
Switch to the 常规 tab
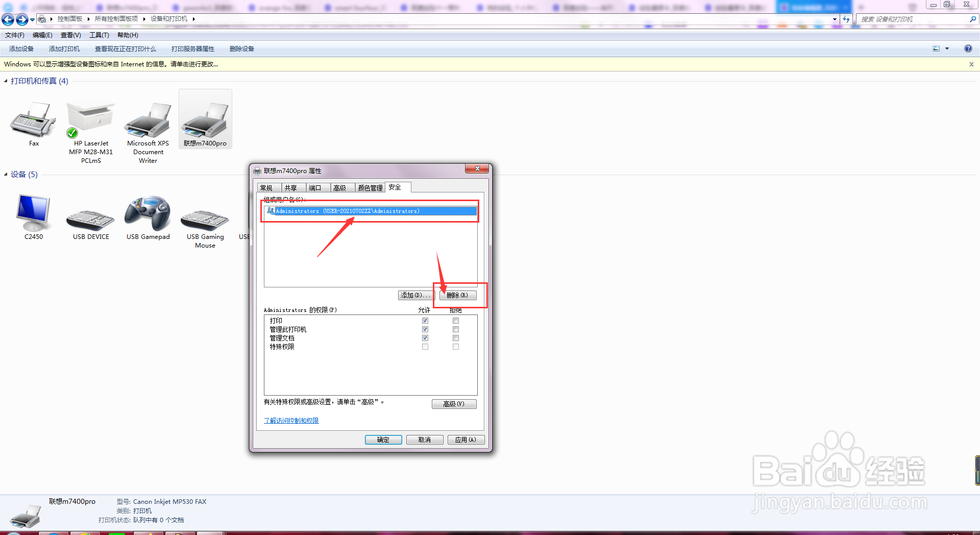pos(269,188)
